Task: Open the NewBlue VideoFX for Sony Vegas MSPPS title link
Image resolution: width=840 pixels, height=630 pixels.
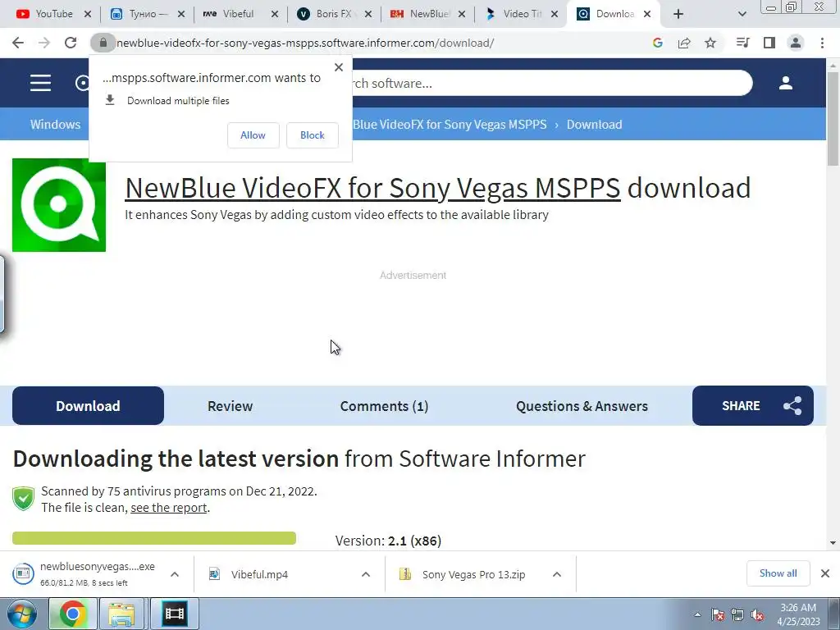Action: (x=372, y=188)
